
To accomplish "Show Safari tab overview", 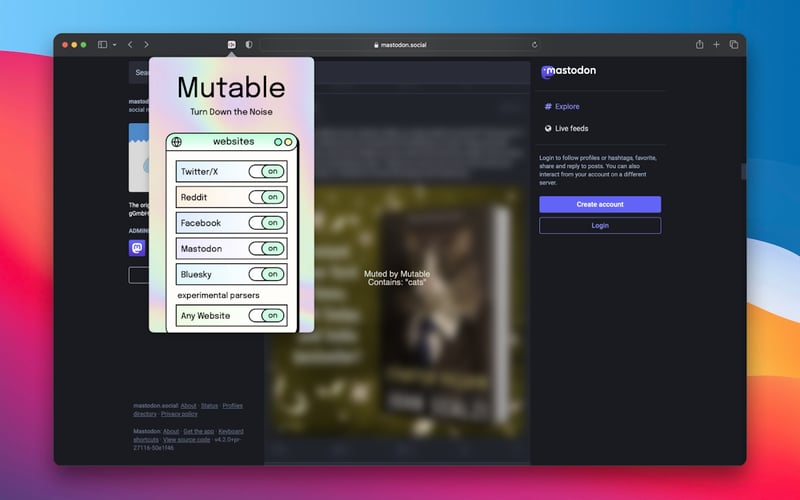I will point(734,45).
